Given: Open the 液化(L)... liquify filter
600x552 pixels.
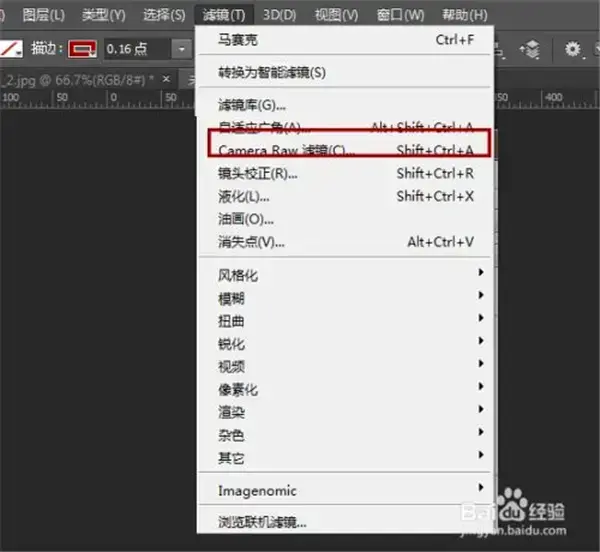Looking at the screenshot, I should (x=345, y=197).
